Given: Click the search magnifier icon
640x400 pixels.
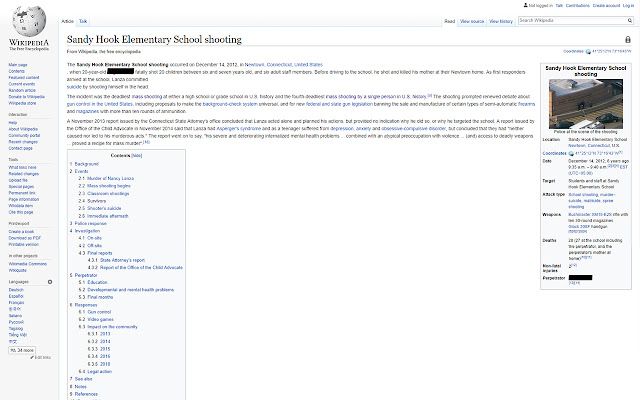Looking at the screenshot, I should (x=630, y=20).
